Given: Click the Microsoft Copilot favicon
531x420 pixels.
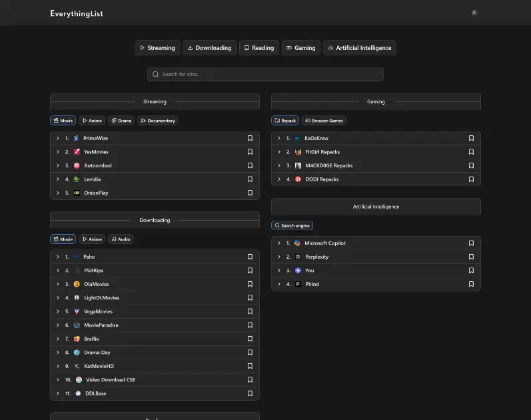Looking at the screenshot, I should [x=297, y=243].
